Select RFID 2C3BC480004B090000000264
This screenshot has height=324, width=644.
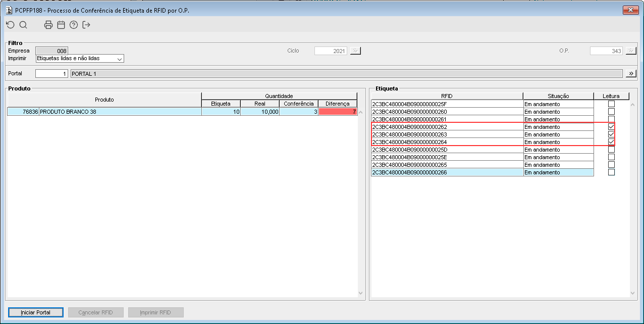click(x=447, y=142)
